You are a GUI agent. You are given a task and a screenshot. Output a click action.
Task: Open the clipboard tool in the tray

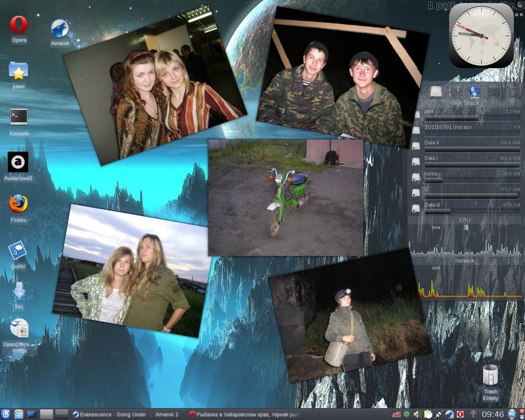click(x=428, y=414)
